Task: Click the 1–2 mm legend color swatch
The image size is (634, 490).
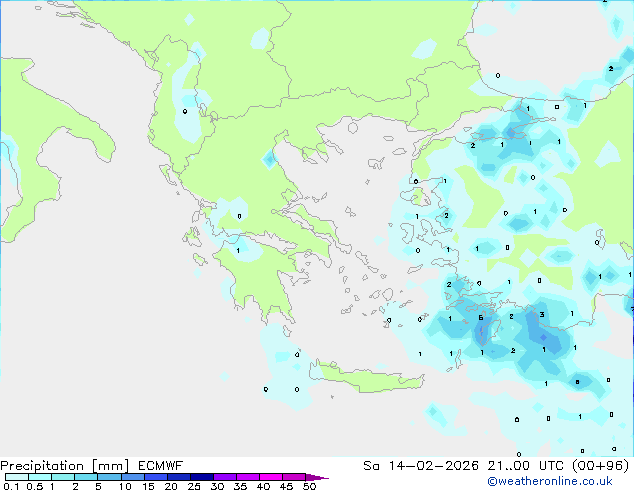Action: tap(63, 477)
